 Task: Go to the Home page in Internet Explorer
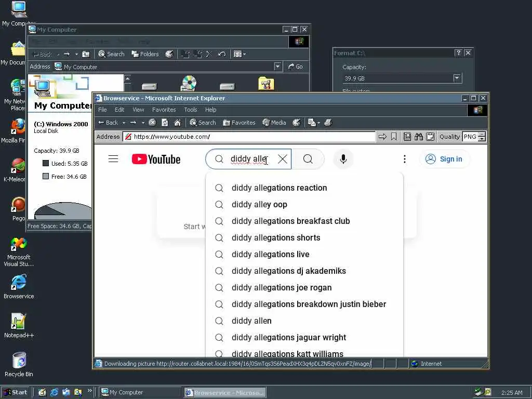click(178, 123)
